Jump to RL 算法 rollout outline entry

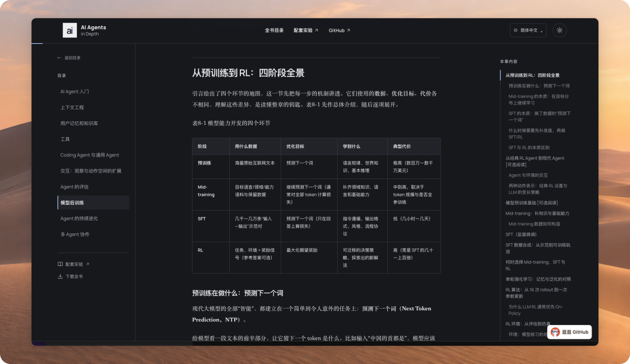[537, 292]
